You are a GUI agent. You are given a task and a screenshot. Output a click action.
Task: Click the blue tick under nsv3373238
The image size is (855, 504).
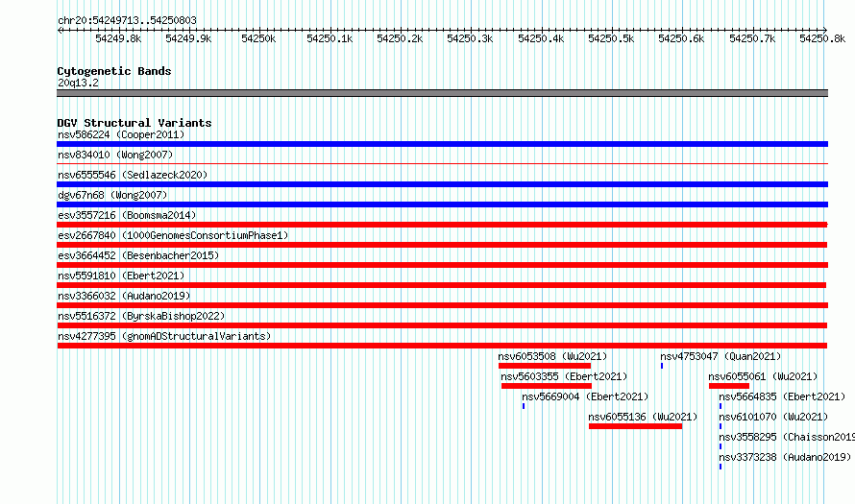coord(721,467)
